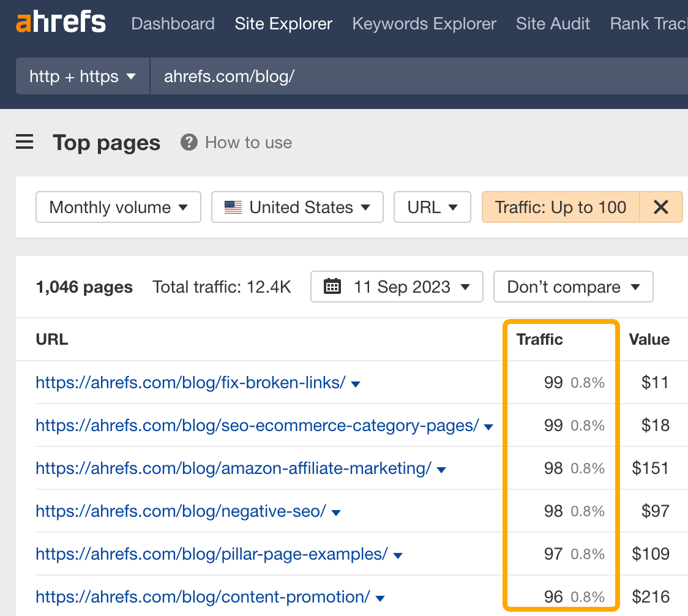
Task: Sort by the Traffic column header
Action: (x=539, y=339)
